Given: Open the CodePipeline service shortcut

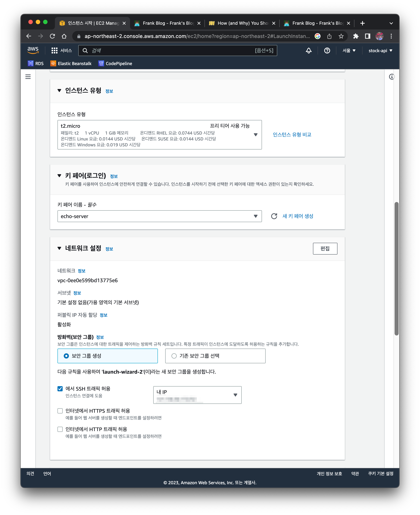Looking at the screenshot, I should click(x=115, y=63).
